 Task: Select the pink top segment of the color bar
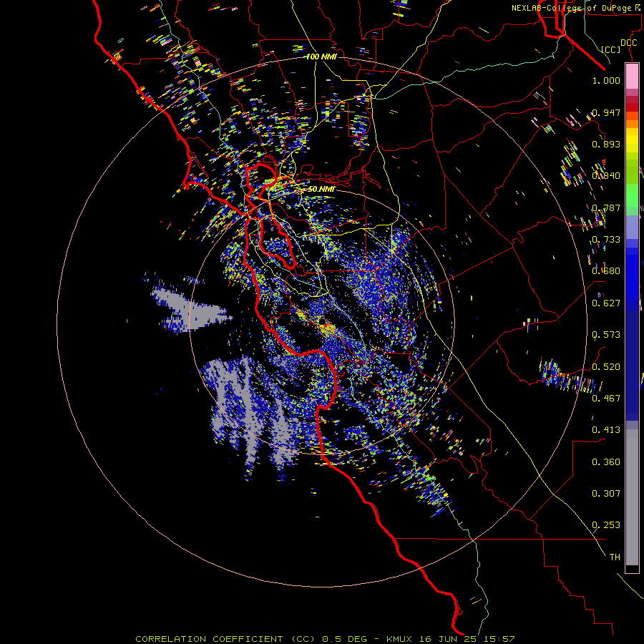coord(632,76)
